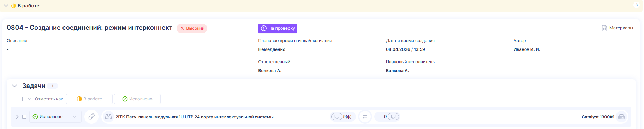The height and width of the screenshot is (129, 644).
Task: Open the "Материалы" link
Action: click(621, 28)
